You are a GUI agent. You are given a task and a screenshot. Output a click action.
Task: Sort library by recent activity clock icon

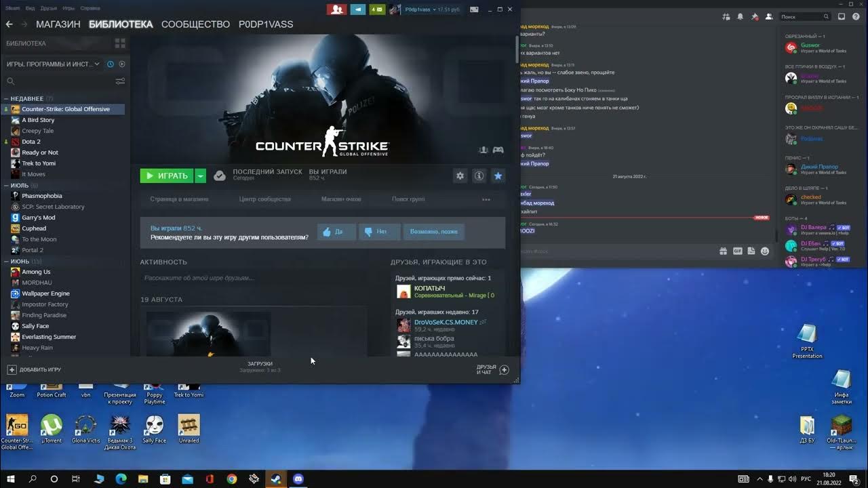[x=111, y=64]
